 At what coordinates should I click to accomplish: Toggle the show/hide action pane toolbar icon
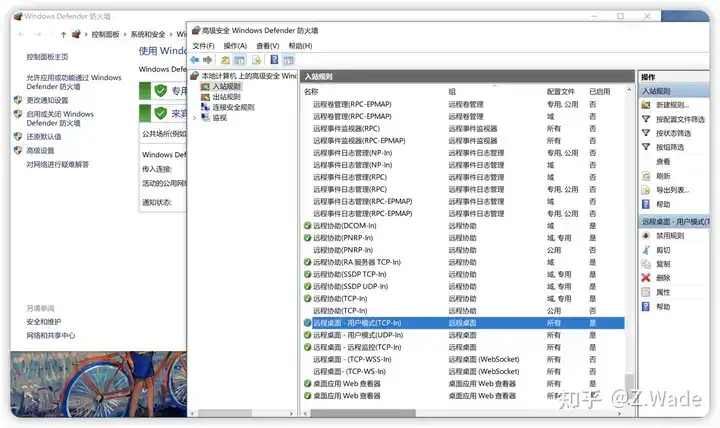(288, 60)
